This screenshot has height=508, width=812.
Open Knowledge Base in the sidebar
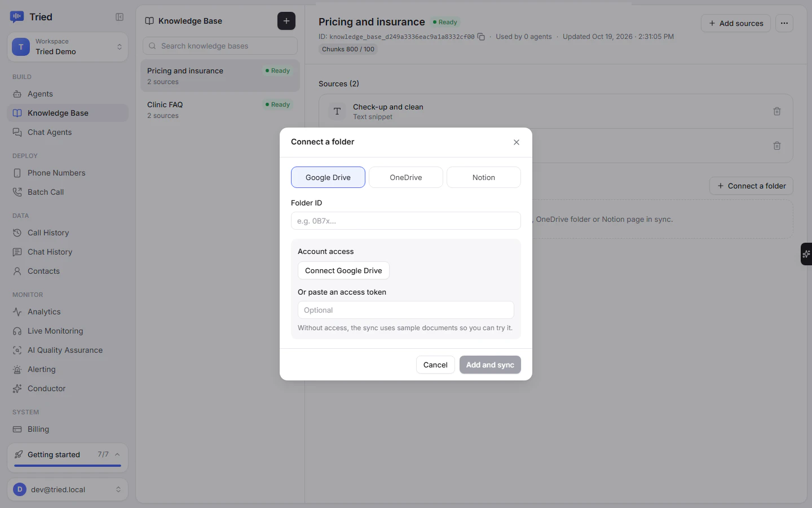[x=68, y=113]
